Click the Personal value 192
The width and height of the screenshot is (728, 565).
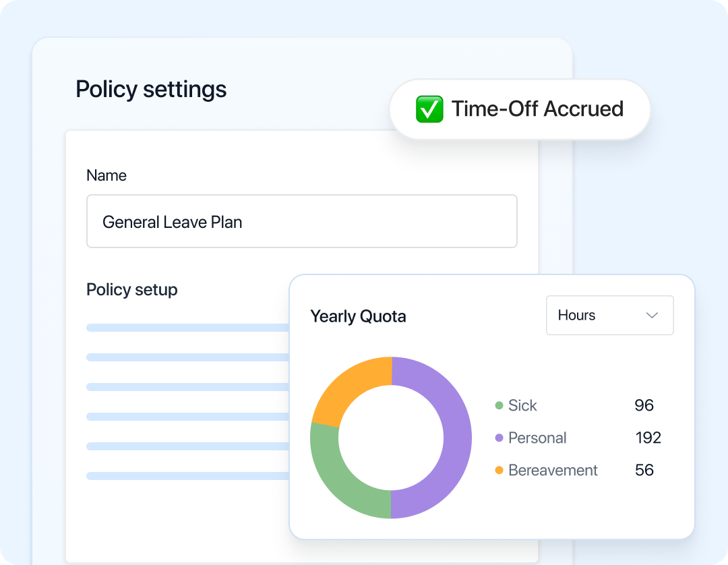click(x=648, y=438)
